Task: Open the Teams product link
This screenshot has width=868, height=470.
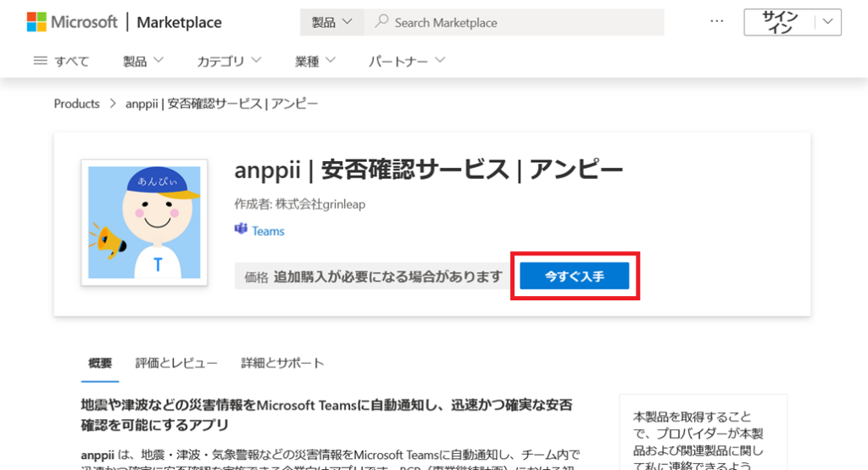Action: (268, 231)
